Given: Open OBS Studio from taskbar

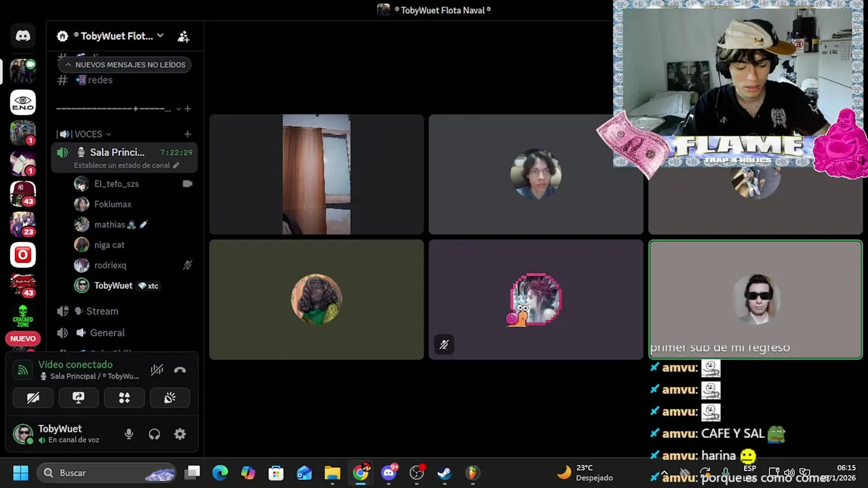Looking at the screenshot, I should click(x=416, y=472).
